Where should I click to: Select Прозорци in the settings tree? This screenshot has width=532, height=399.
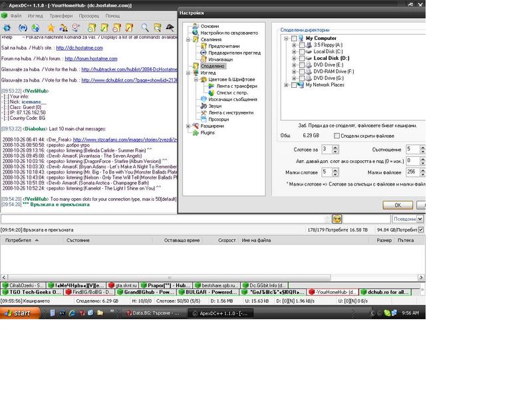pos(219,120)
